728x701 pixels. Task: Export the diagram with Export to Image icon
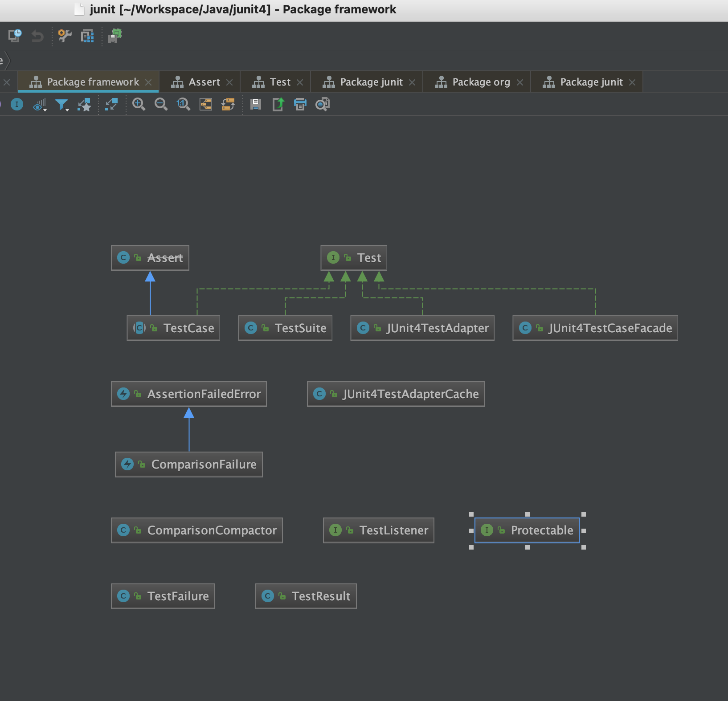point(278,105)
